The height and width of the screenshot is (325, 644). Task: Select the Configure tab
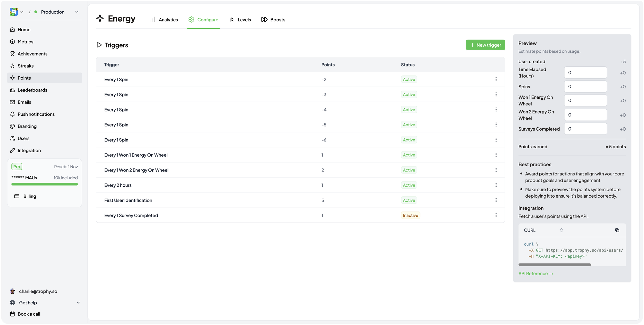coord(204,20)
